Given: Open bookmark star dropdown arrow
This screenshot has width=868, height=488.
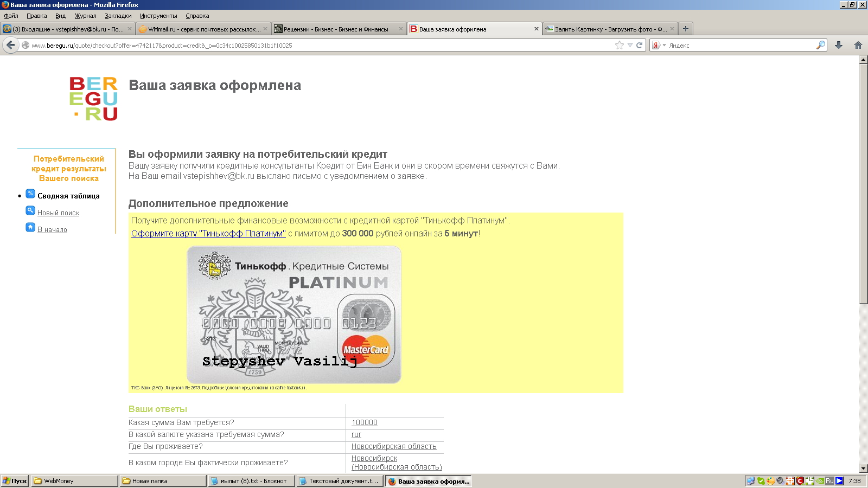Looking at the screenshot, I should 630,46.
